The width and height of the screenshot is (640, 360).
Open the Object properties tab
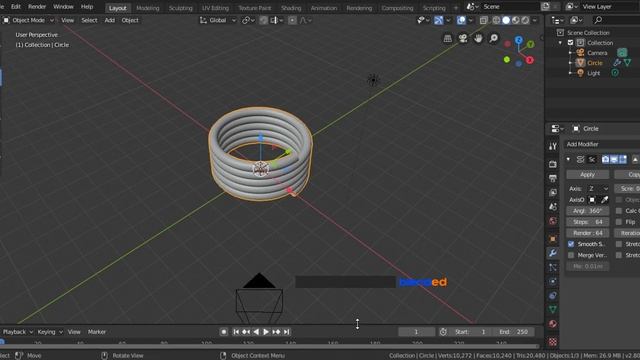(x=553, y=239)
